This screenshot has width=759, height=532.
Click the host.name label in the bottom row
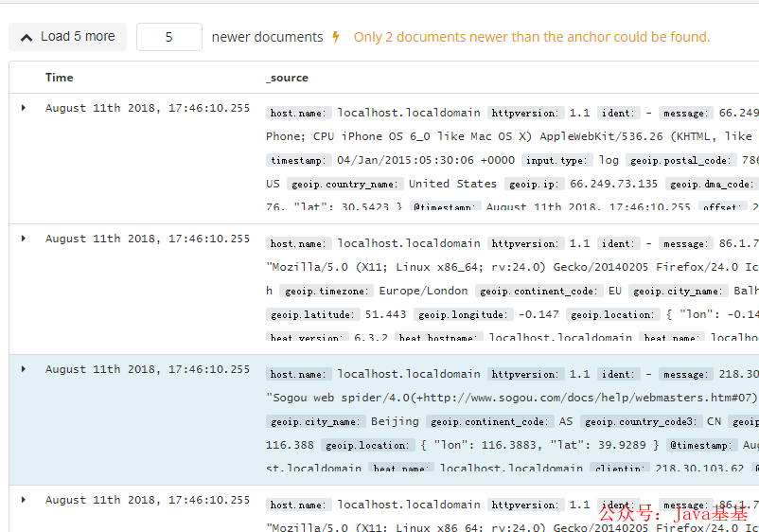point(298,505)
